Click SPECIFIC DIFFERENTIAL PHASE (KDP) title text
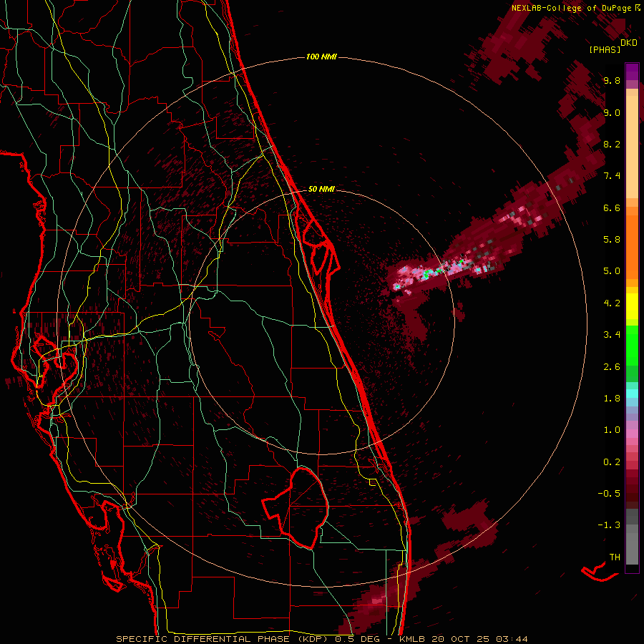Screen dimensions: 644x644 click(x=223, y=639)
